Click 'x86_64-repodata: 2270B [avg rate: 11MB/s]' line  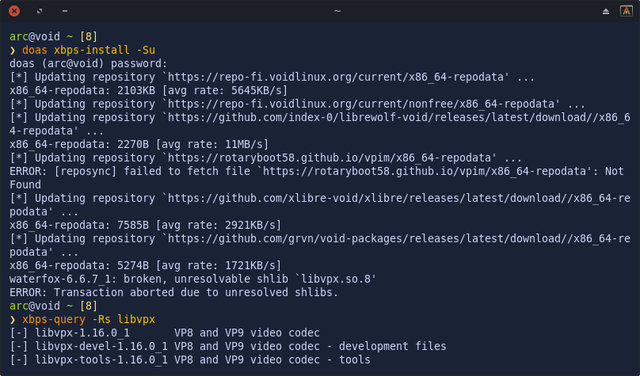139,145
